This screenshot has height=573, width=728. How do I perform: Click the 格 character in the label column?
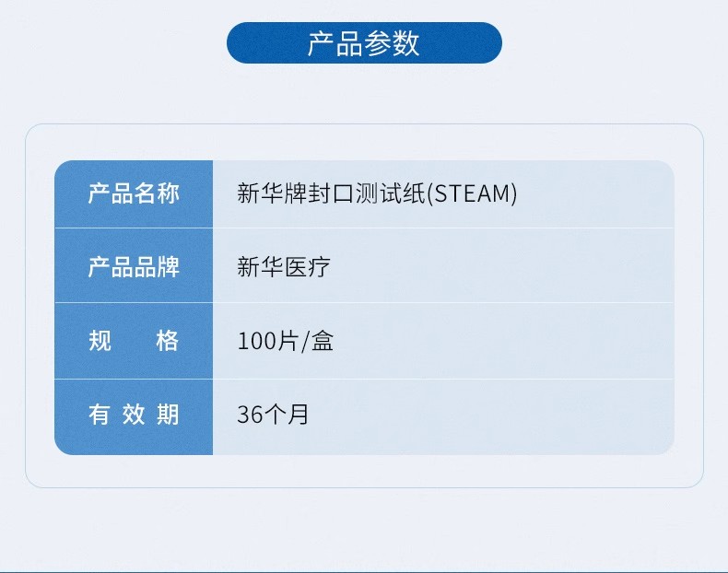pyautogui.click(x=168, y=342)
